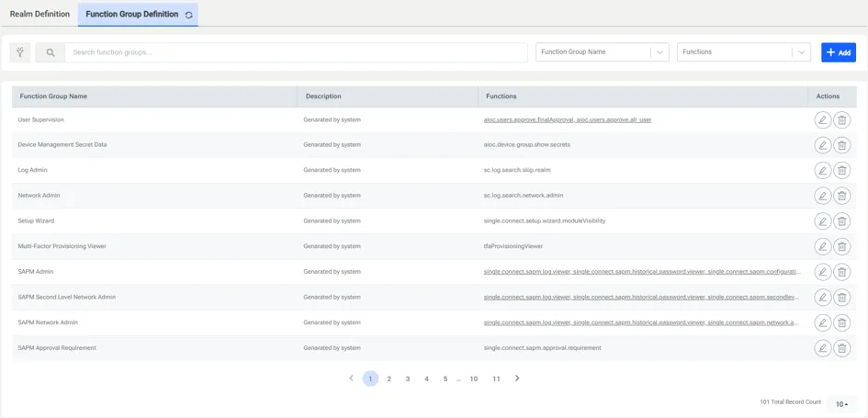
Task: Edit the Device Management Secret Data group
Action: [x=823, y=145]
